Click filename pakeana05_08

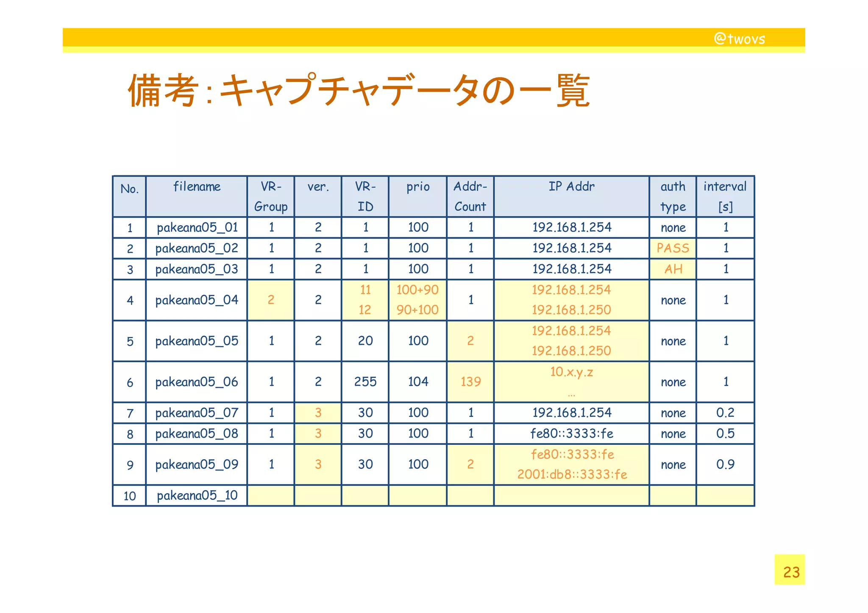(197, 434)
